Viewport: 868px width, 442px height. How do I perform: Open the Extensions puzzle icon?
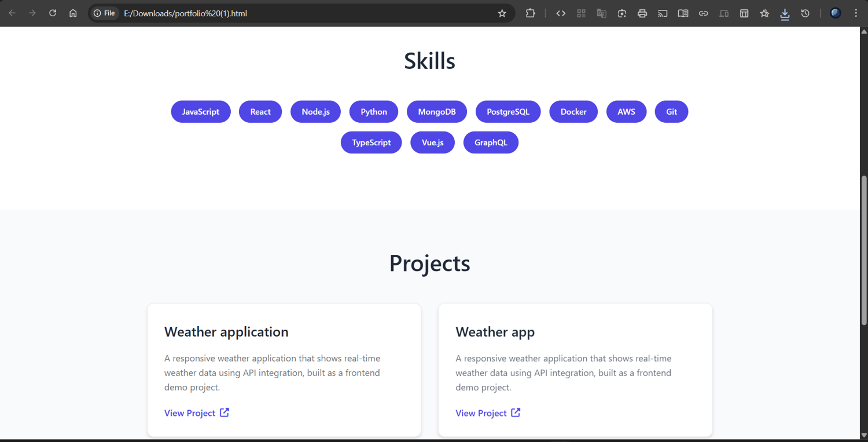[x=530, y=13]
